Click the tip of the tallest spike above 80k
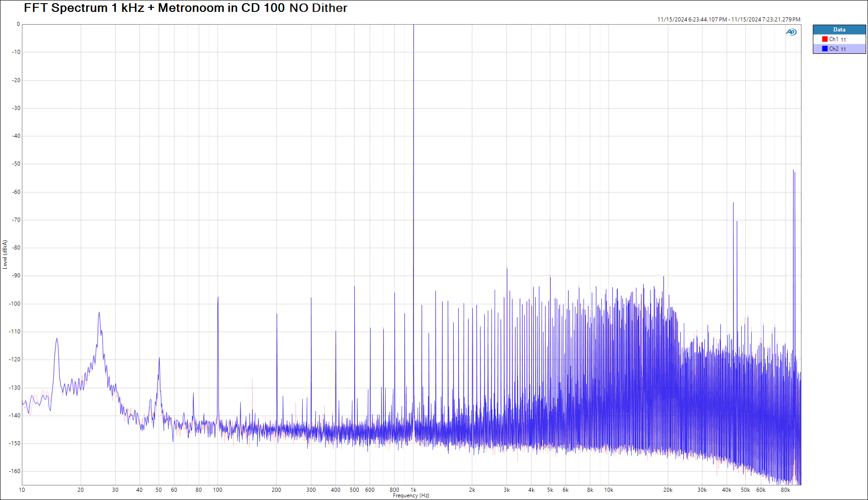The image size is (868, 500). (793, 170)
